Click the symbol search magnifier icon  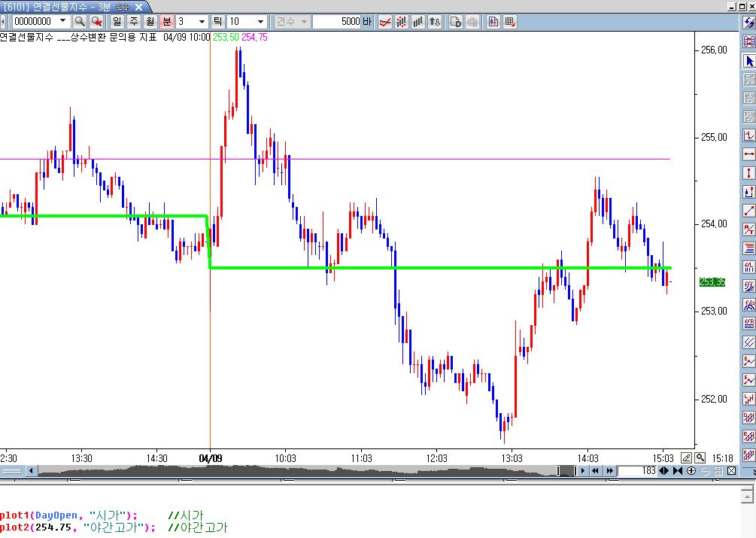coord(80,22)
